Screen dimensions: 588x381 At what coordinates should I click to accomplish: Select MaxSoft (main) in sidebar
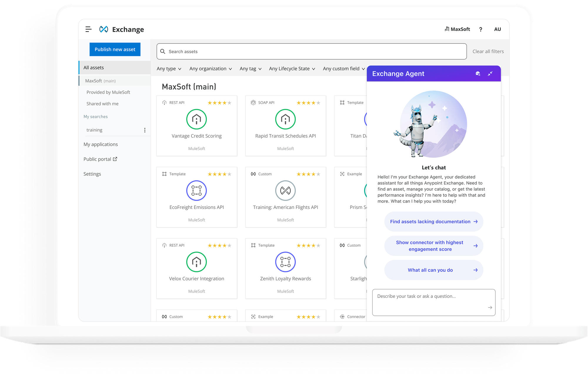pos(115,81)
